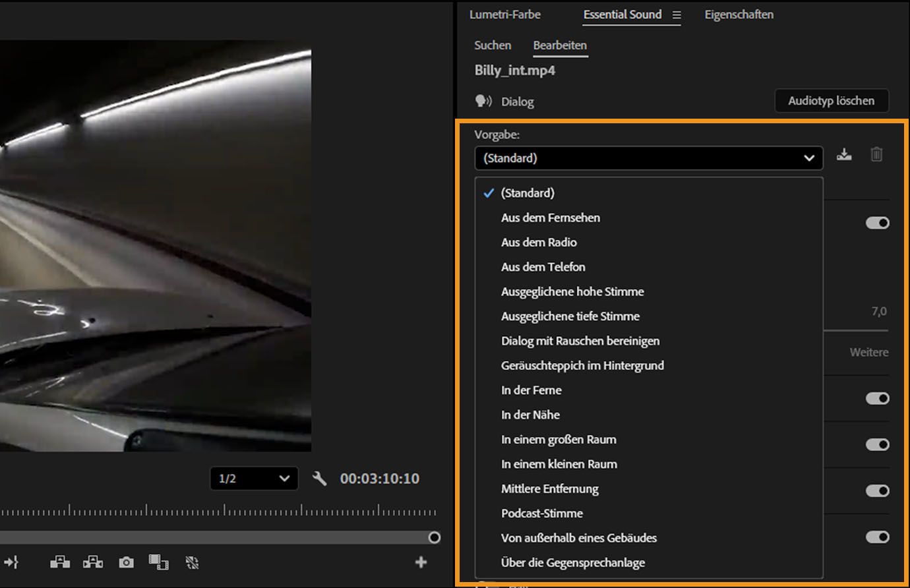Delete the preset using the trash icon
The image size is (910, 588).
click(876, 154)
